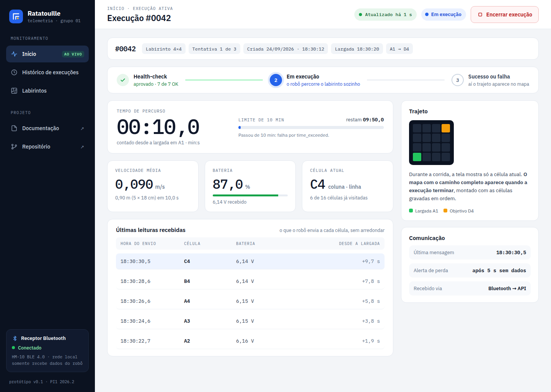Click the battery level progress bar
Viewport: 551px width, 392px height.
tap(250, 195)
